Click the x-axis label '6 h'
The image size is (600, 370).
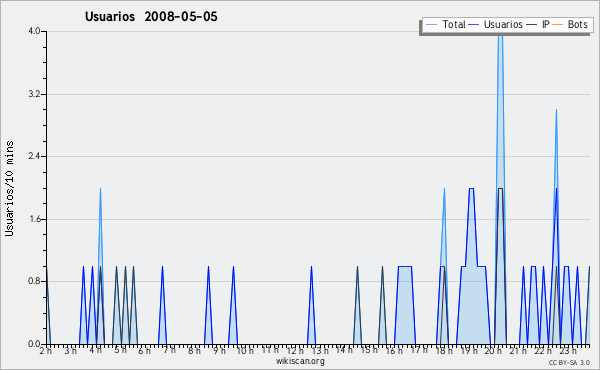(144, 350)
